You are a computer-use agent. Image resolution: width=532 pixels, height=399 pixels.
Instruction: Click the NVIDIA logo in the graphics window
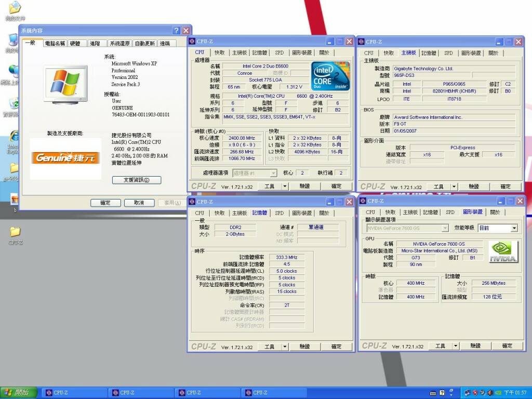coord(503,252)
